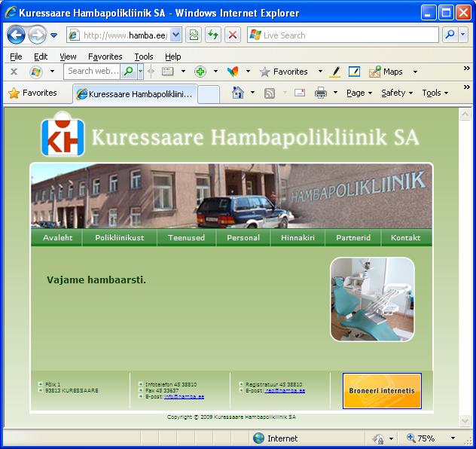Viewport: 476px width, 449px height.
Task: Print the page with printer icon
Action: (x=321, y=93)
